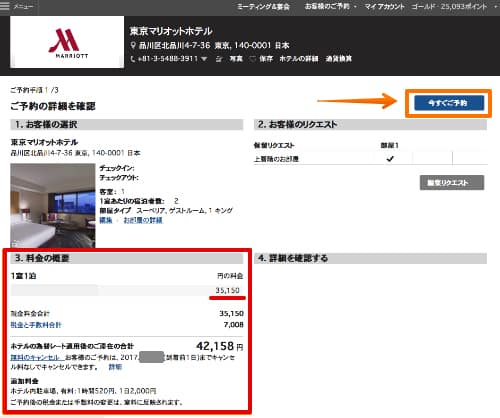500x418 pixels.
Task: Click the save heart icon next to 保存
Action: [252, 59]
